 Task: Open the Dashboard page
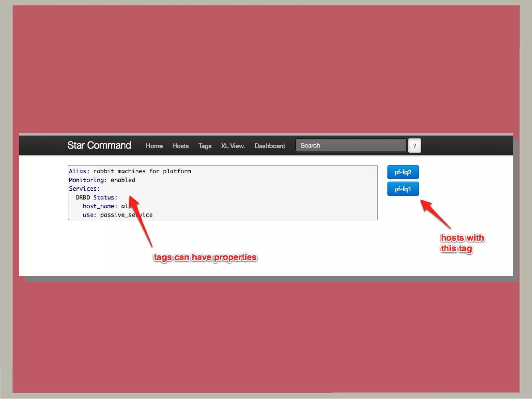(270, 146)
